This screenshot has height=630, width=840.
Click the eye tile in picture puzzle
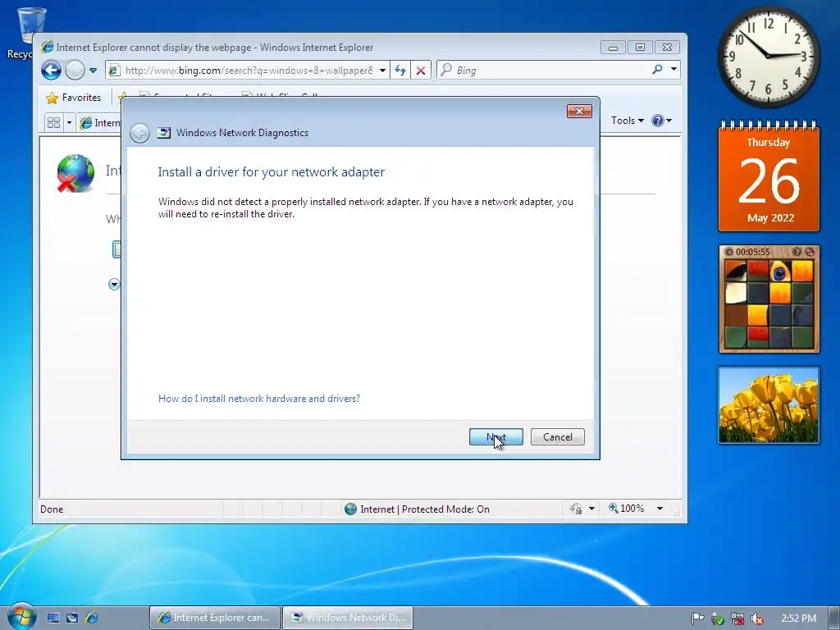click(x=780, y=272)
